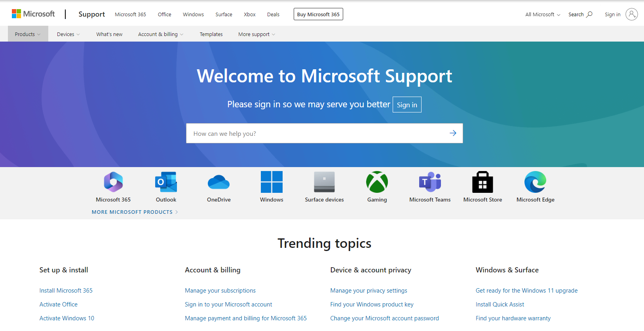This screenshot has height=331, width=644.
Task: Open the Microsoft Teams icon
Action: [430, 182]
